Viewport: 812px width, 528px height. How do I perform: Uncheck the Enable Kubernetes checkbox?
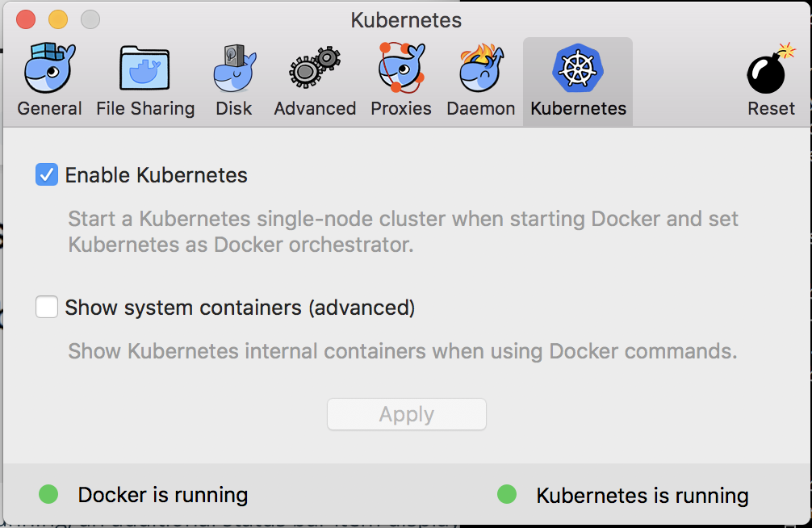point(47,175)
